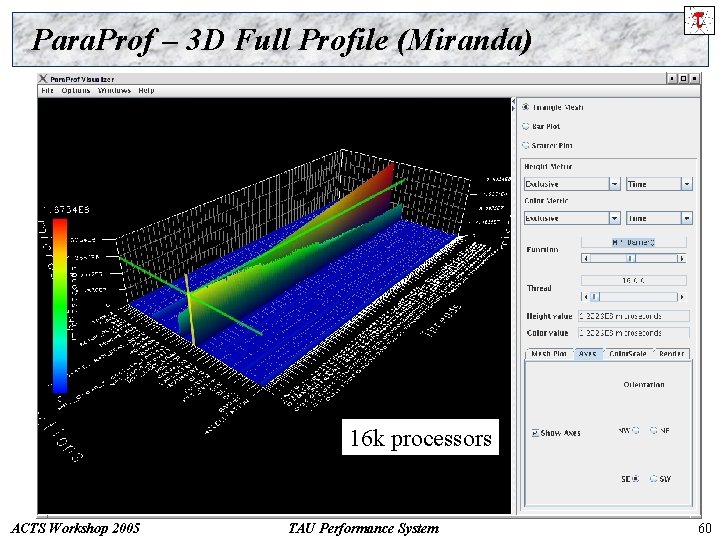Select NW orientation radio button
Image resolution: width=720 pixels, height=540 pixels.
click(636, 430)
